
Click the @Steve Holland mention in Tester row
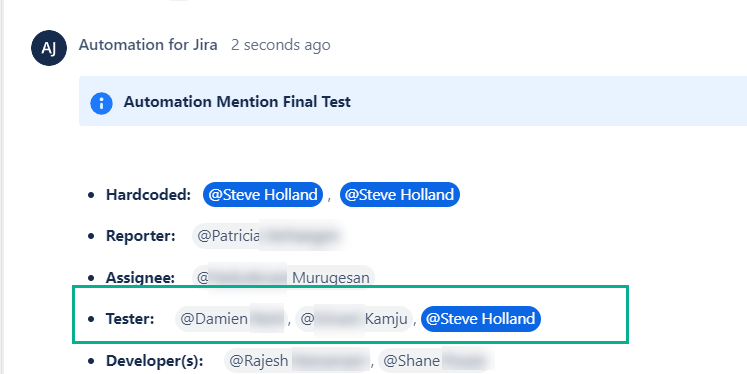[481, 319]
